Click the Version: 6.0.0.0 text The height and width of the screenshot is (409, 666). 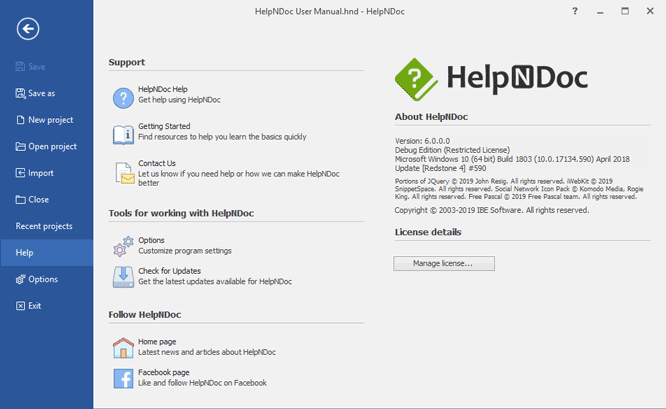coord(422,141)
